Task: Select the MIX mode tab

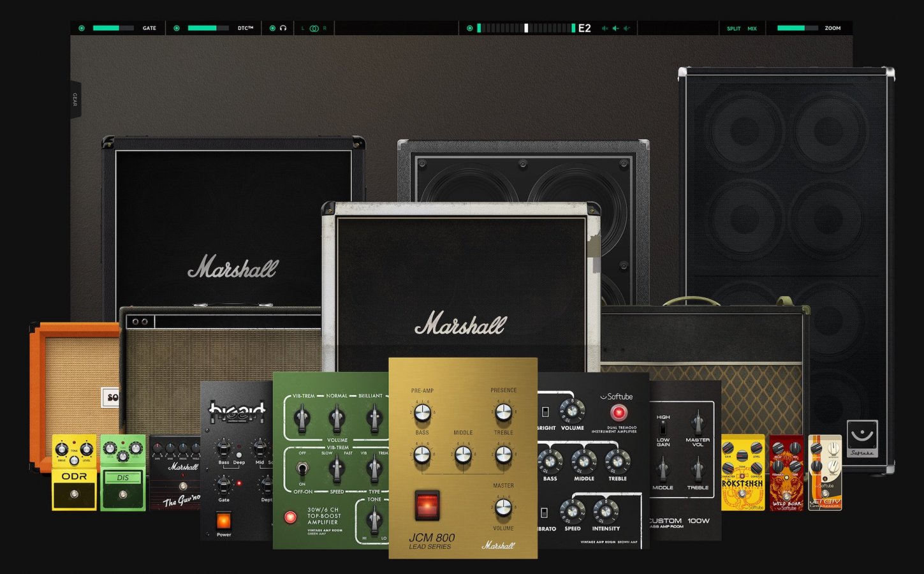Action: [x=752, y=28]
